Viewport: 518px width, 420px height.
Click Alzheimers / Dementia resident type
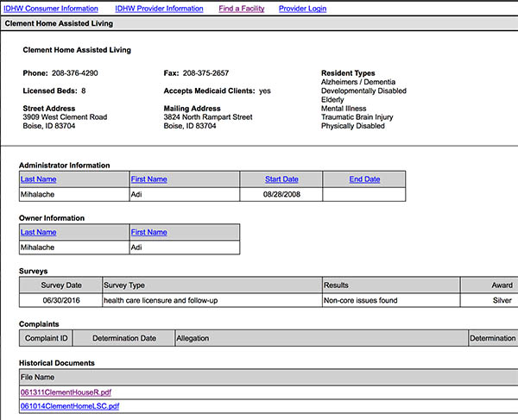coord(358,82)
